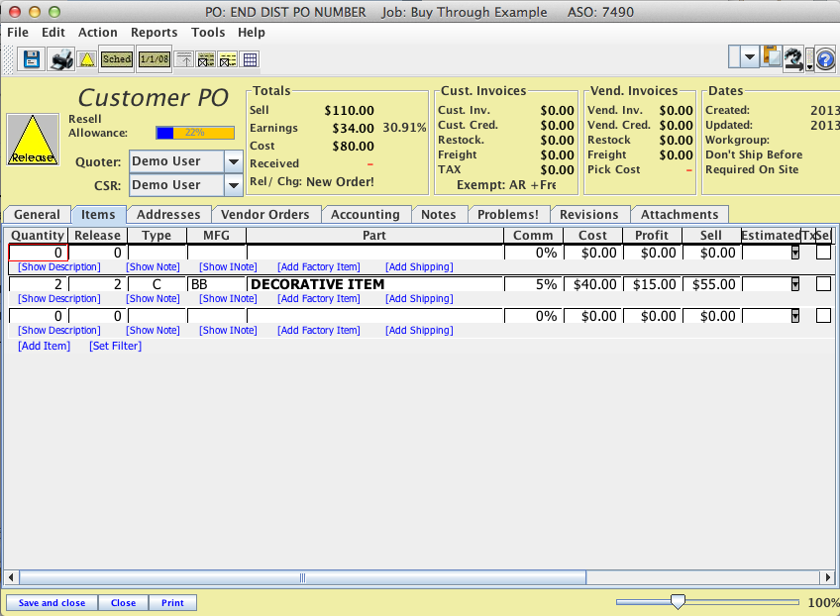Switch to the Vendor Orders tab
This screenshot has width=840, height=616.
tap(265, 214)
